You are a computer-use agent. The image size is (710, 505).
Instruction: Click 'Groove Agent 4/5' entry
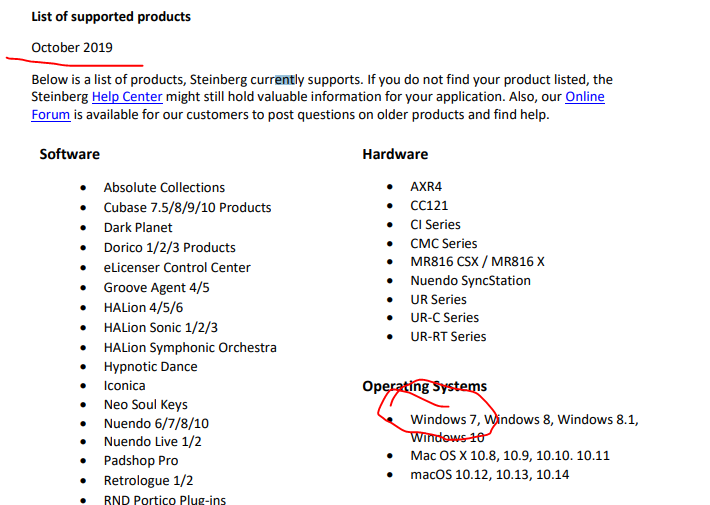point(156,288)
